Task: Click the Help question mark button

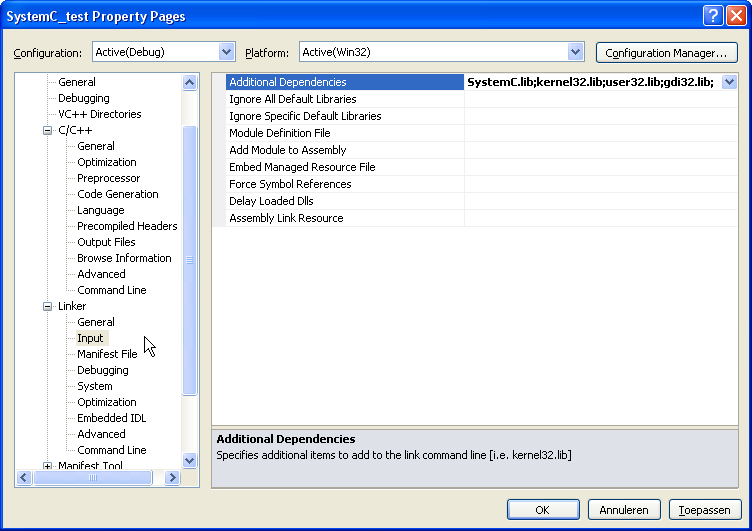Action: (x=713, y=16)
